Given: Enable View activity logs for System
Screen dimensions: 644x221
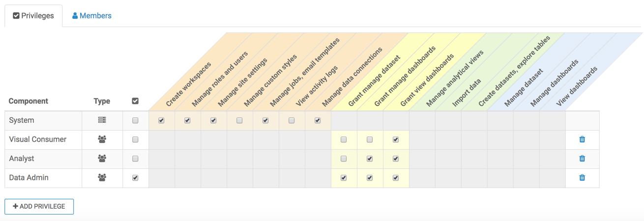Looking at the screenshot, I should [292, 120].
